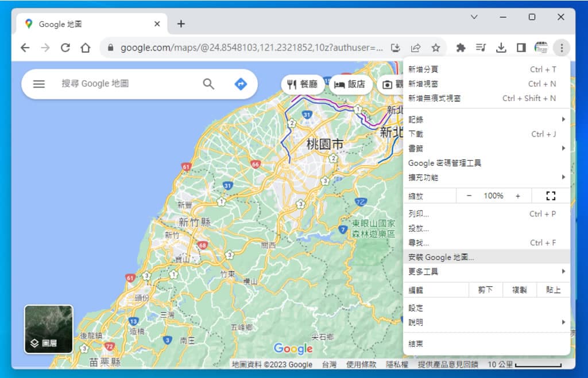Viewport: 588px width, 378px height.
Task: Open the browser home page icon
Action: 86,48
